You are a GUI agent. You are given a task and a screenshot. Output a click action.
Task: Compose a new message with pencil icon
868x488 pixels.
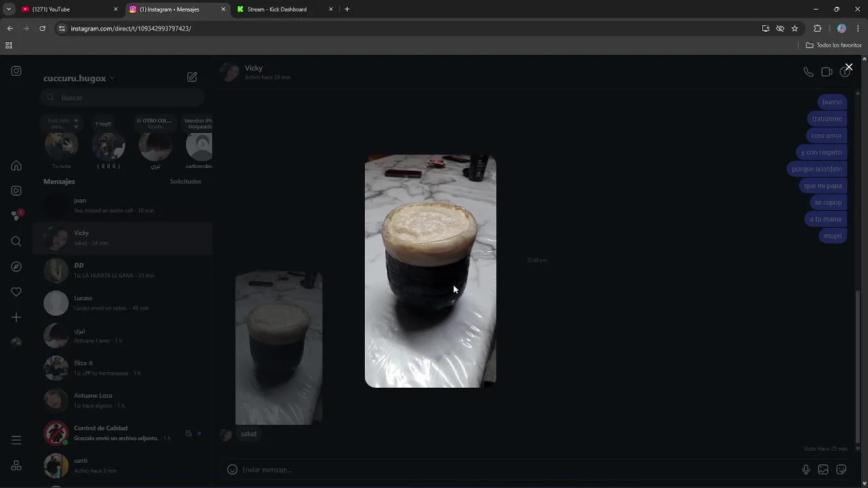(192, 77)
